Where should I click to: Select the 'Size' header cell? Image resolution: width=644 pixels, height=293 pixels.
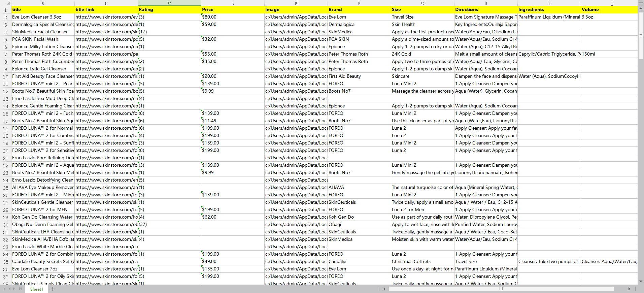(x=422, y=9)
